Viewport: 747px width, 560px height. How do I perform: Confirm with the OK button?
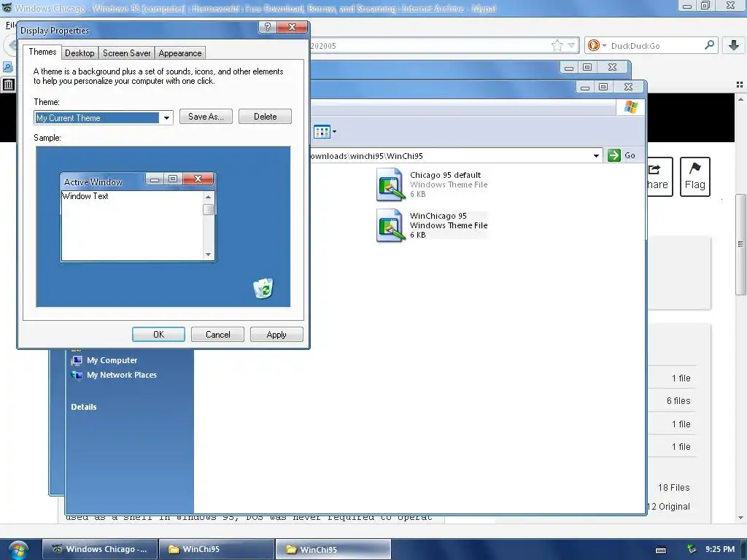click(158, 334)
